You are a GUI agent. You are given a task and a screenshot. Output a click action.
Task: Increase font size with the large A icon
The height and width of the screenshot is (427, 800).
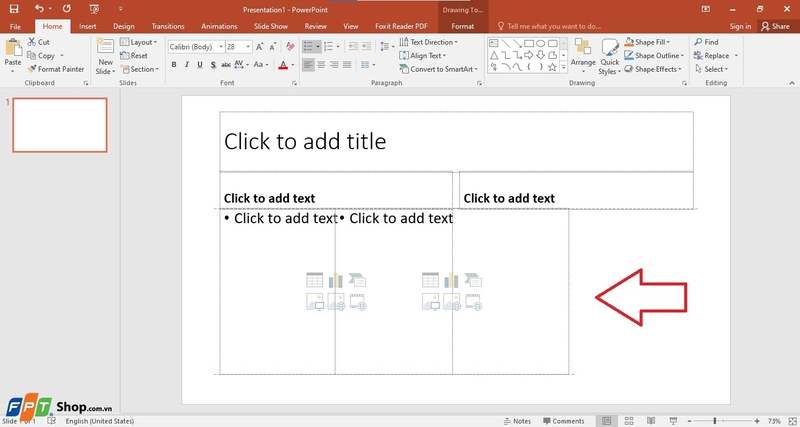click(x=260, y=47)
